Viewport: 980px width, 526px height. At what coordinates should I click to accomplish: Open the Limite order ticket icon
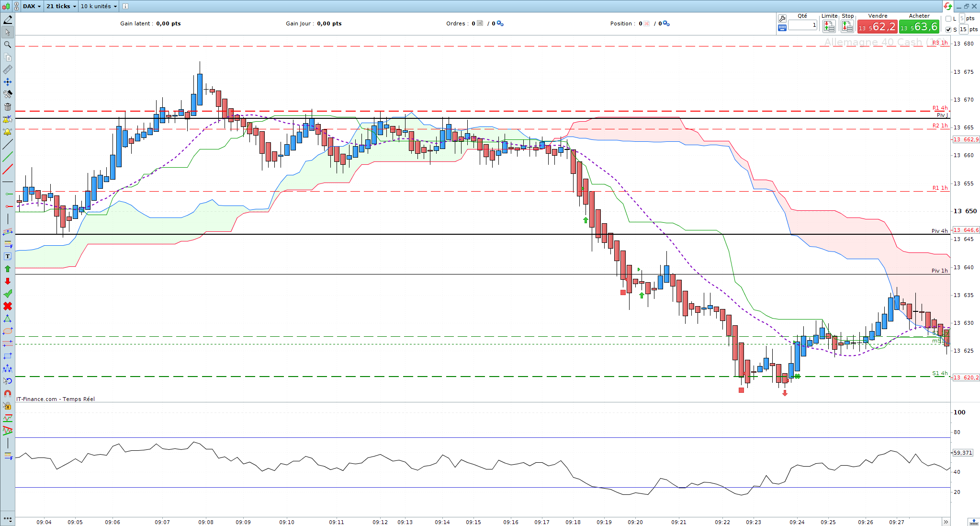pyautogui.click(x=829, y=26)
